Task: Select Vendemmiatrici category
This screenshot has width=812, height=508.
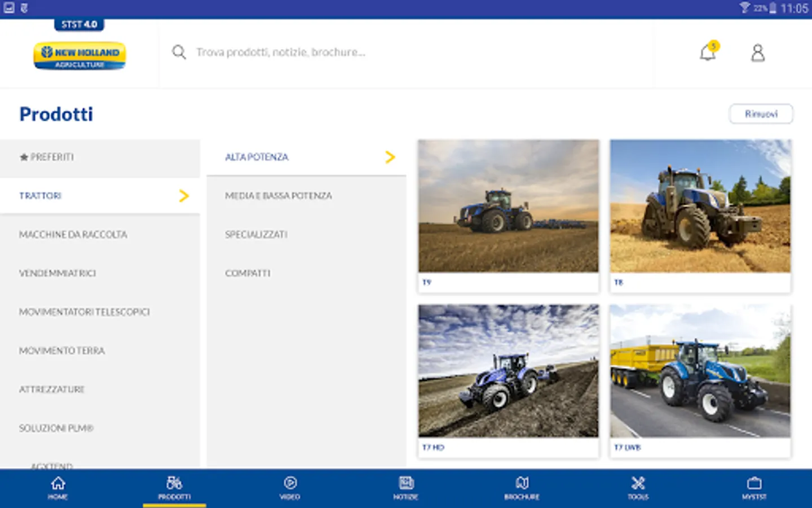Action: (x=100, y=273)
